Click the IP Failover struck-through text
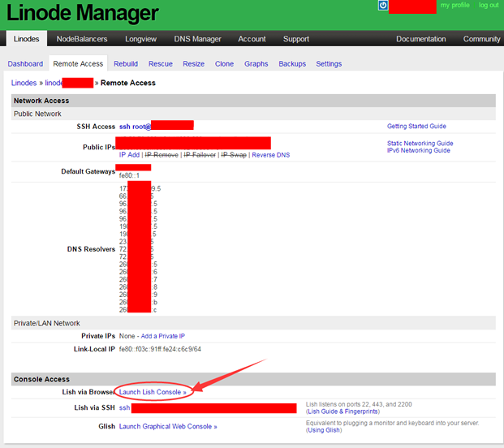This screenshot has height=448, width=504. coord(200,155)
